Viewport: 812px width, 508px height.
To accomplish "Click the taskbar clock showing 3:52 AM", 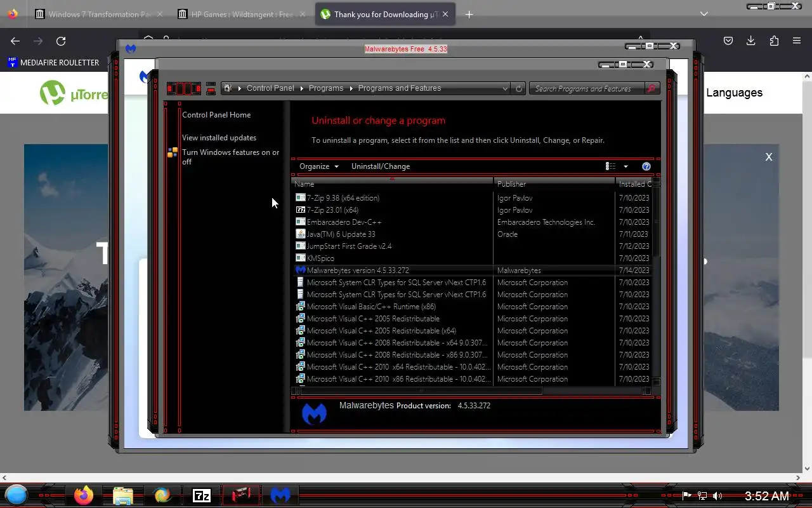I will pyautogui.click(x=766, y=496).
